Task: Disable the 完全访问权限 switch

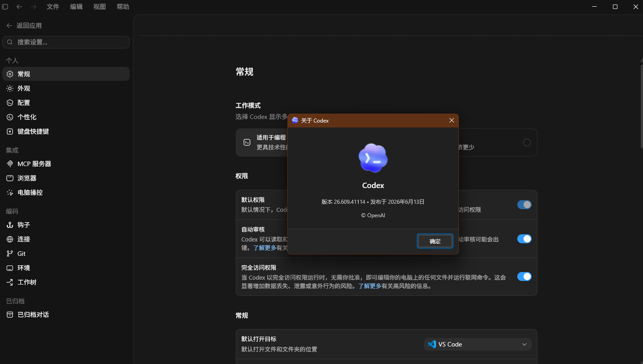Action: point(524,276)
